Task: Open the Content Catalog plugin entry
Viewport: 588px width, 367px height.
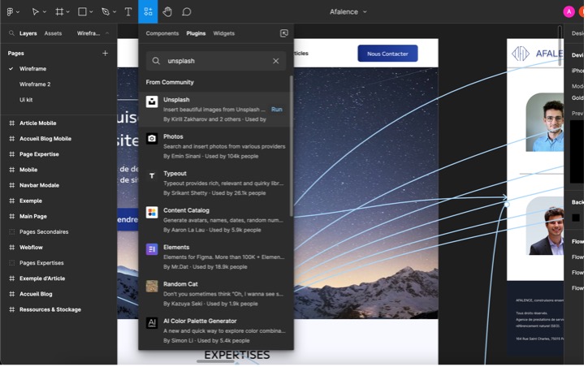Action: (216, 220)
